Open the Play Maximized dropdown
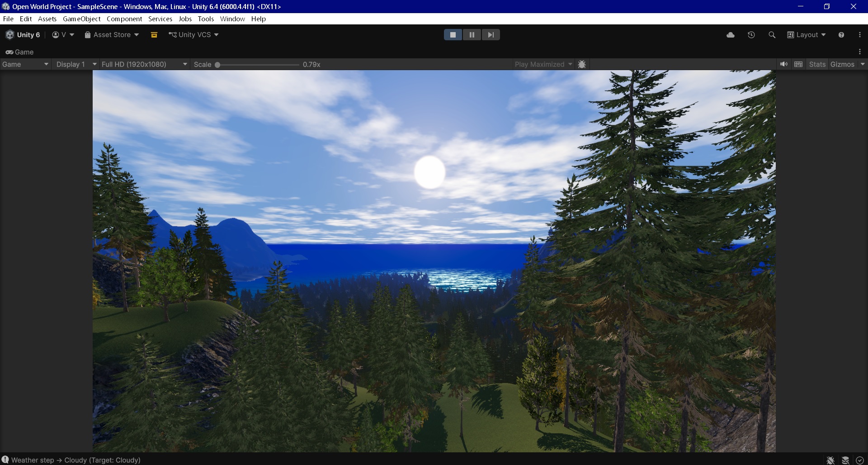The height and width of the screenshot is (465, 868). pyautogui.click(x=543, y=64)
